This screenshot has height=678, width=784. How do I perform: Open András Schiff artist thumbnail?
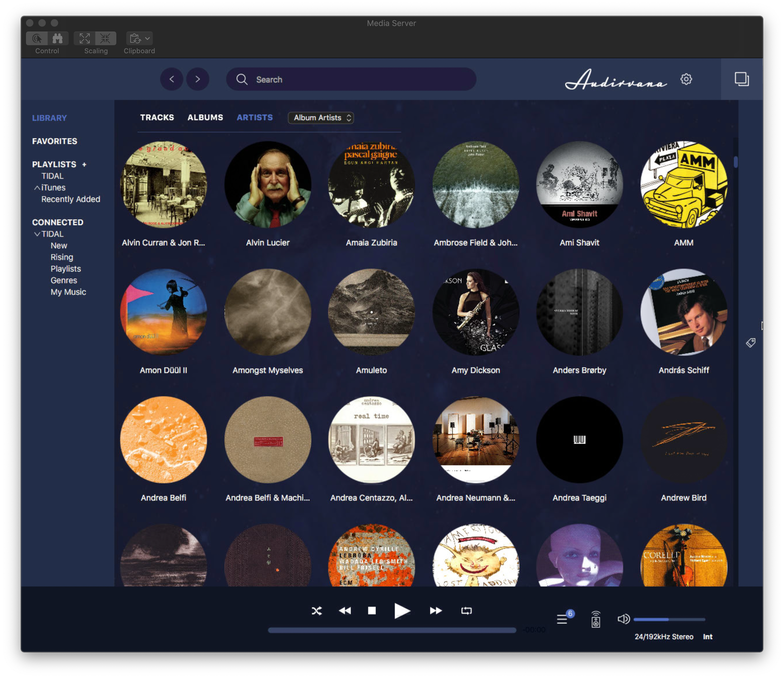pyautogui.click(x=684, y=312)
